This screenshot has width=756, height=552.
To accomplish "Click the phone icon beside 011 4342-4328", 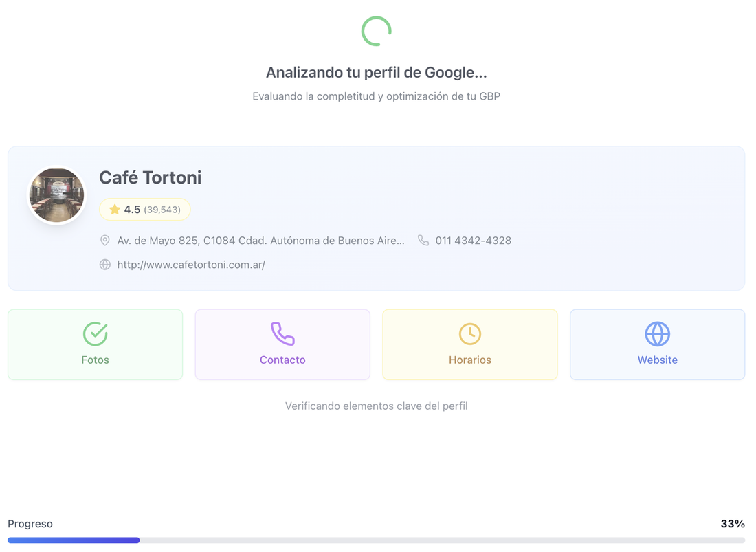I will click(x=423, y=240).
